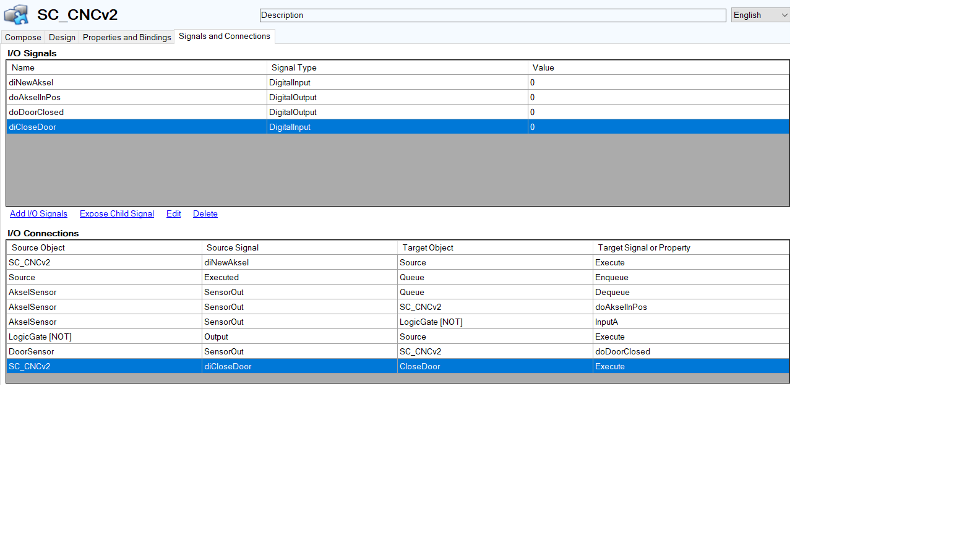This screenshot has width=980, height=540.
Task: Select the doDoorClosed signal row
Action: point(398,112)
